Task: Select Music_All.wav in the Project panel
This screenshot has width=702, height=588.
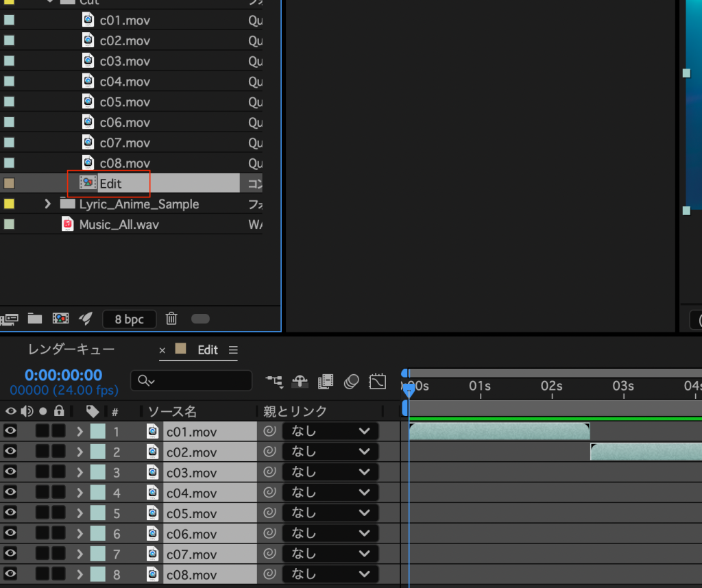Action: point(119,225)
